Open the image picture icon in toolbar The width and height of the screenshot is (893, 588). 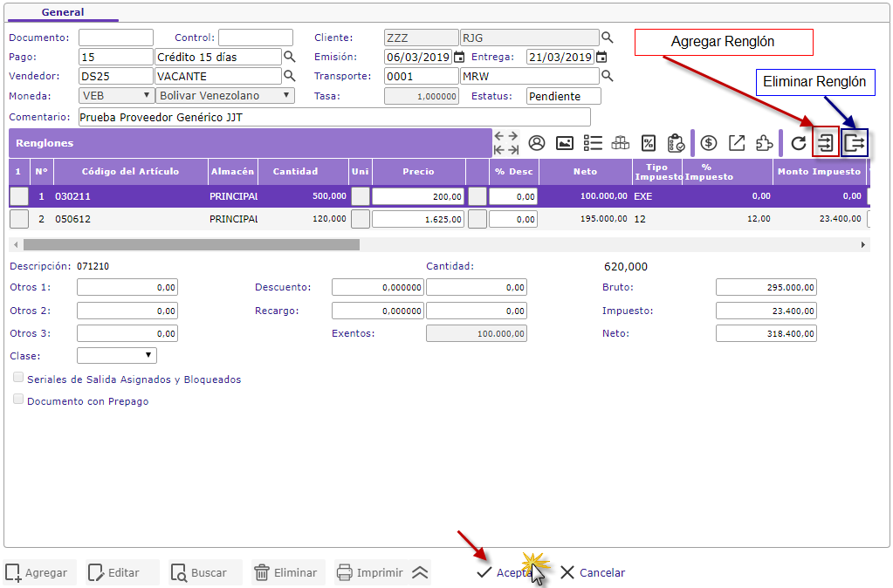(x=565, y=143)
